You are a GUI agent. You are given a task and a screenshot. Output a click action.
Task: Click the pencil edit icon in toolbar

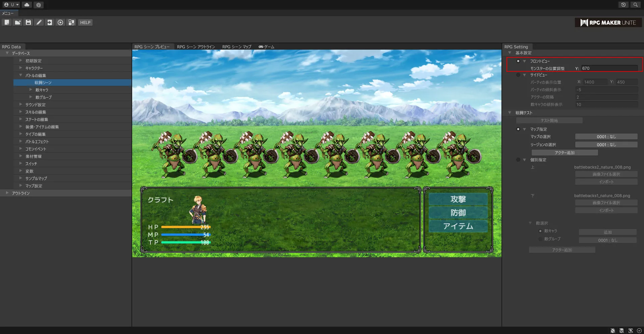point(39,22)
